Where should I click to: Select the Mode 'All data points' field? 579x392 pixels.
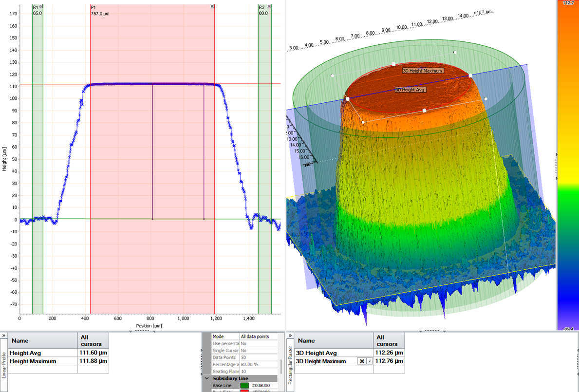(x=259, y=336)
